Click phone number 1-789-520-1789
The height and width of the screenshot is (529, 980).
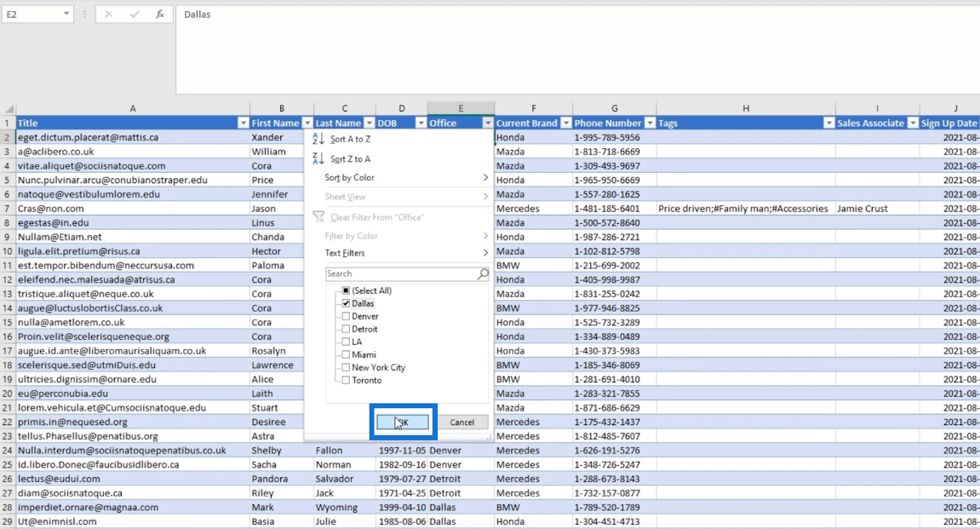coord(615,507)
